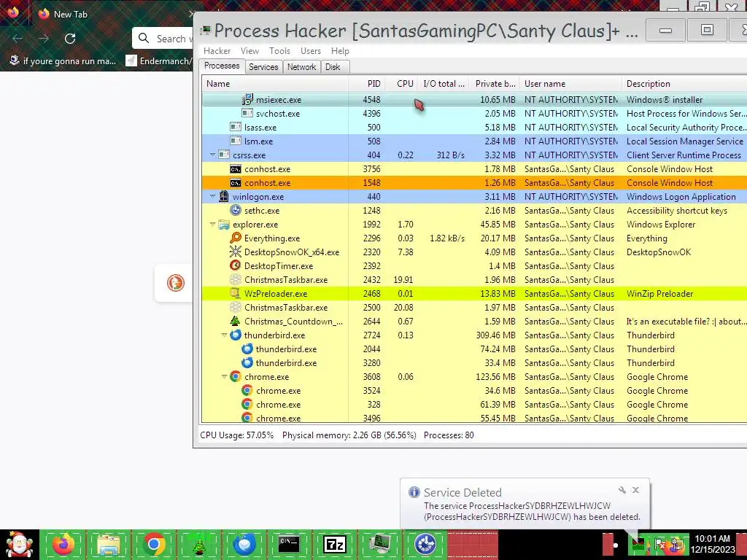Click the Process Hacker tray icon

pyautogui.click(x=638, y=545)
